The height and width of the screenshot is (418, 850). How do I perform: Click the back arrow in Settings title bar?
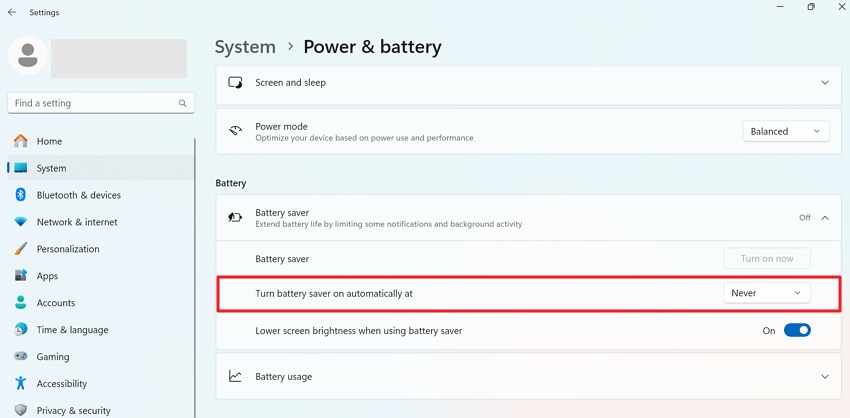(x=12, y=12)
